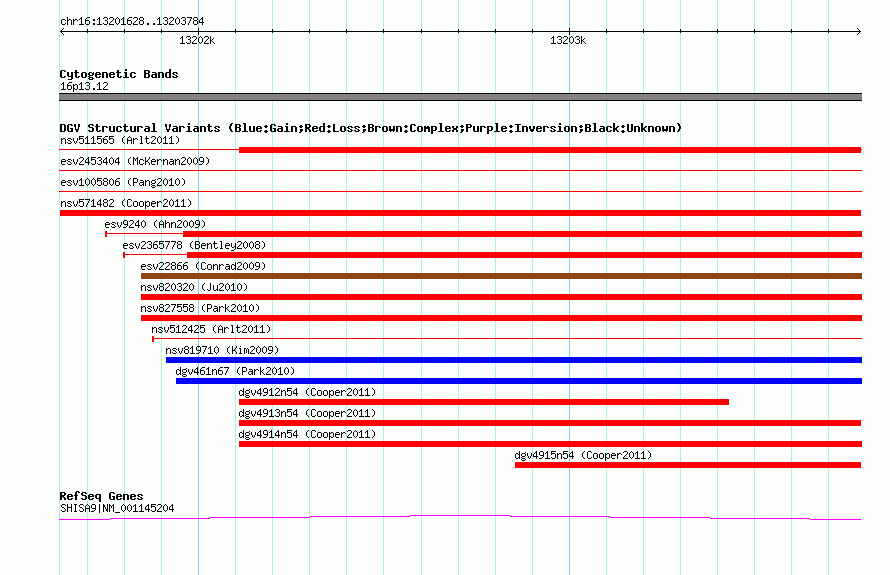Click the nsv511565 (Arlt2011) variant label
Screen dimensions: 890x575
(120, 140)
